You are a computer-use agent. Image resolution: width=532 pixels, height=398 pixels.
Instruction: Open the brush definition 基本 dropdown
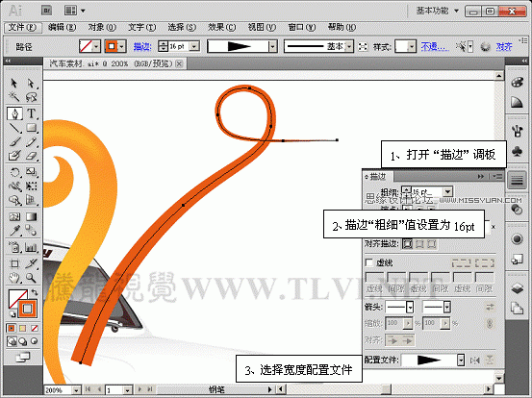tap(349, 46)
